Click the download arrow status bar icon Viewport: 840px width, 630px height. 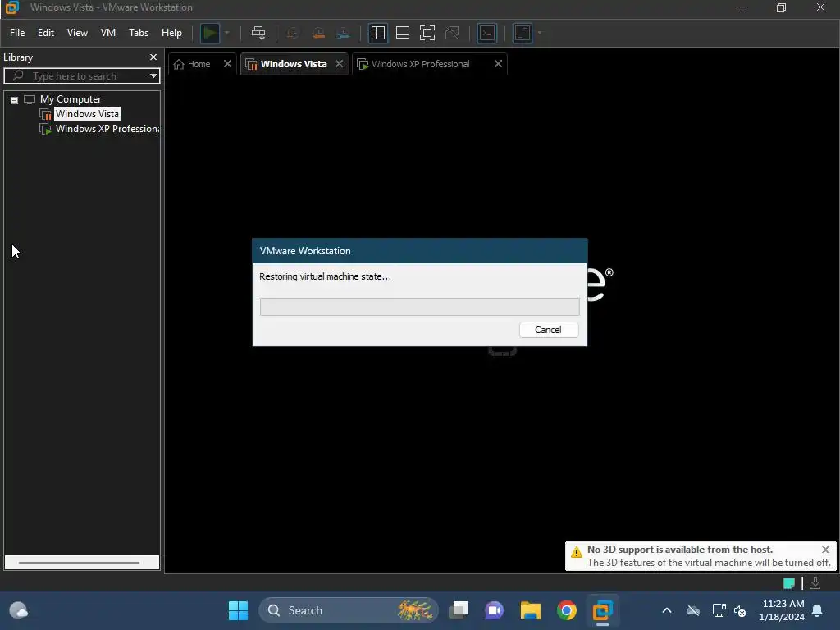[x=815, y=583]
